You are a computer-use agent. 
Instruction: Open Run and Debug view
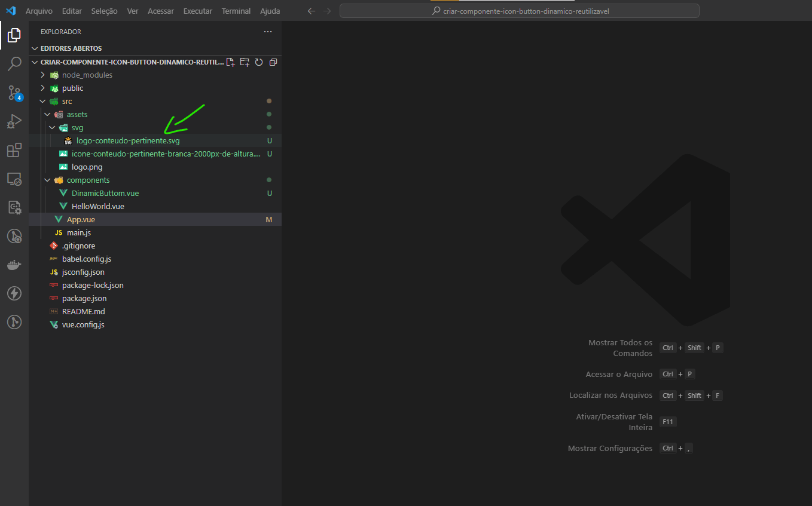click(x=14, y=122)
